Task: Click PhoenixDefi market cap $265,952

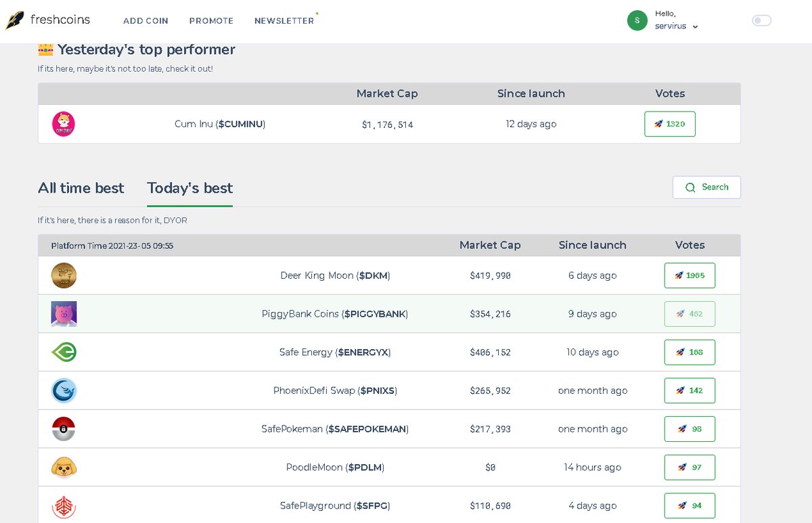Action: click(490, 391)
